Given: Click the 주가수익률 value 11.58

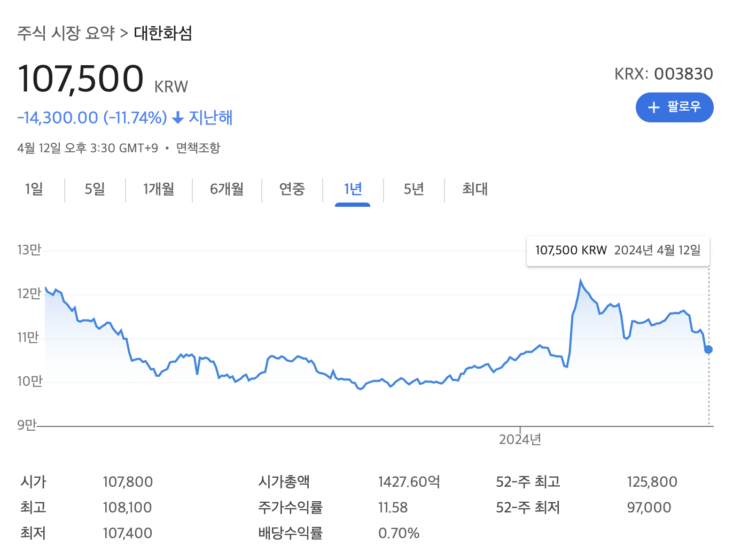Looking at the screenshot, I should pos(393,508).
